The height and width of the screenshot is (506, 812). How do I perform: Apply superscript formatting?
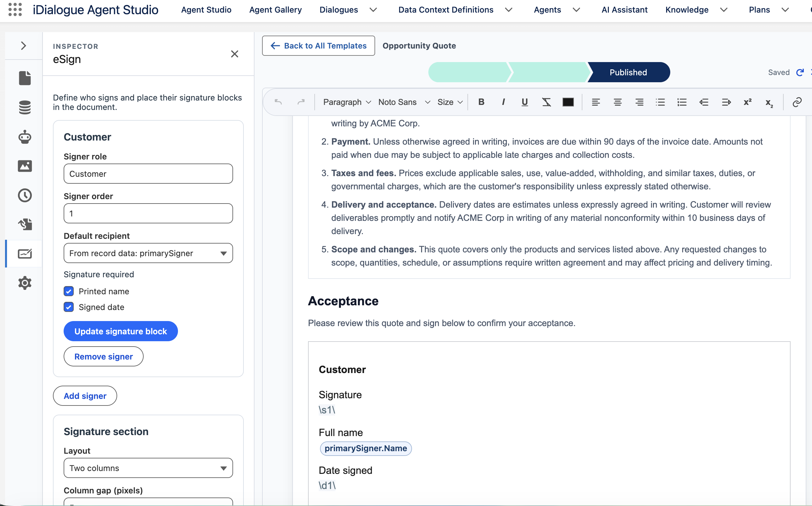747,102
